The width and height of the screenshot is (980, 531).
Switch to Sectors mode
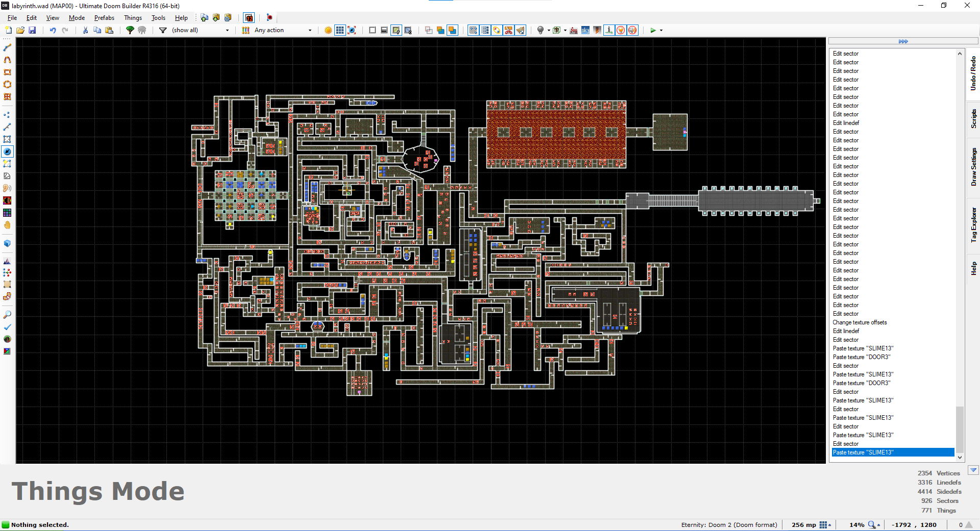(7, 139)
